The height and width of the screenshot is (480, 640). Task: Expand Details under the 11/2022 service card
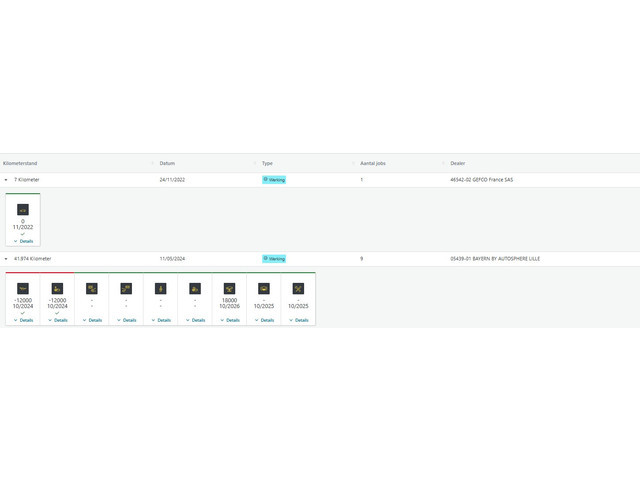23,241
